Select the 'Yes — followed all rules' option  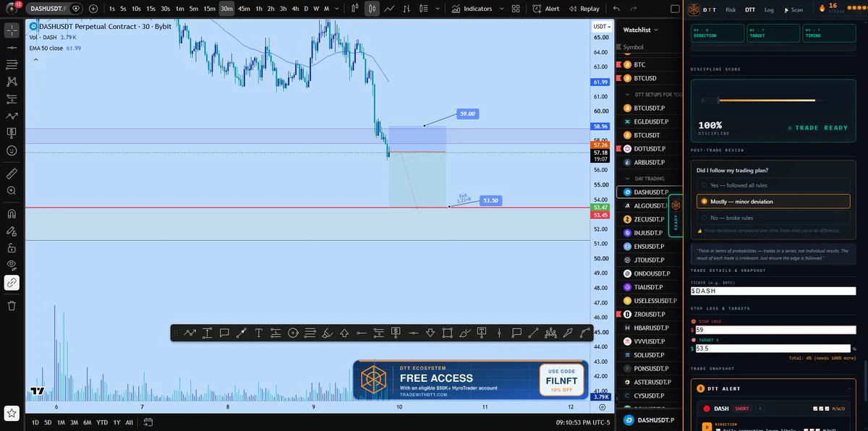pyautogui.click(x=772, y=185)
